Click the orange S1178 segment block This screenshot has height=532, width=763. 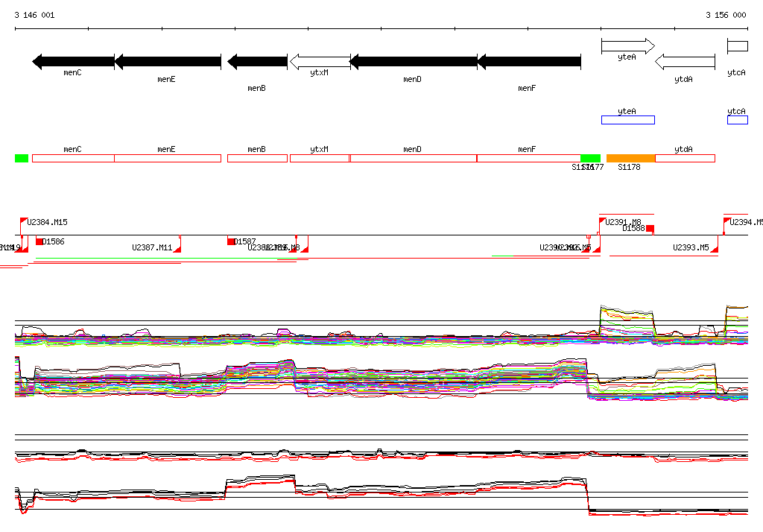click(630, 159)
